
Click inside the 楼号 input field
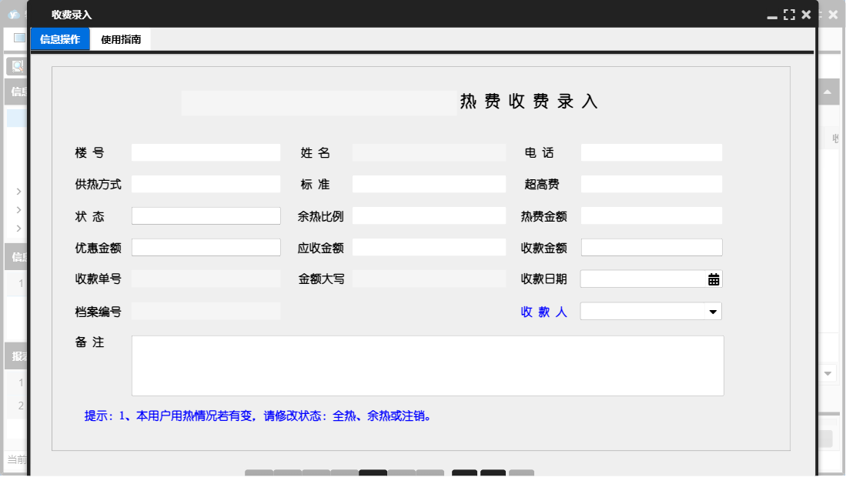pyautogui.click(x=206, y=152)
